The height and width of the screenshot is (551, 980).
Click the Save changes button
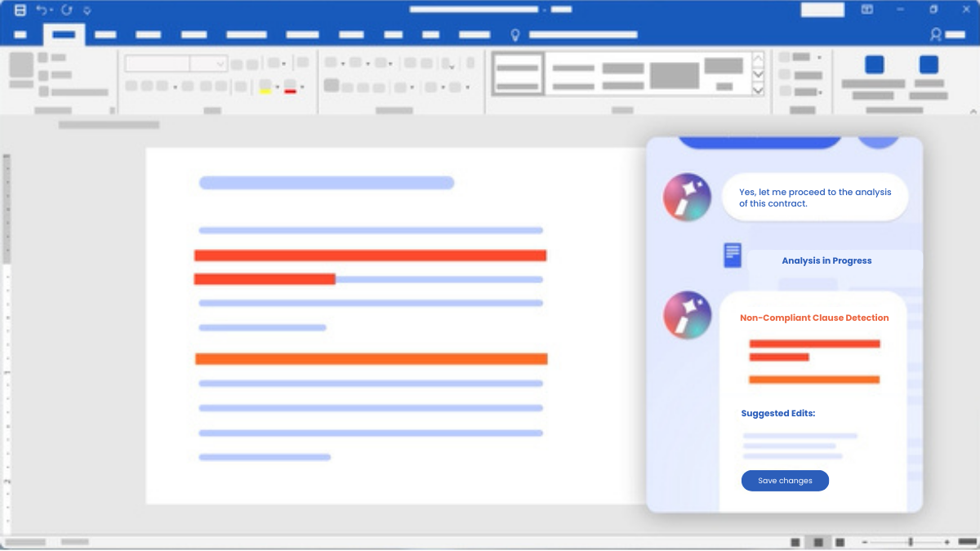coord(785,481)
